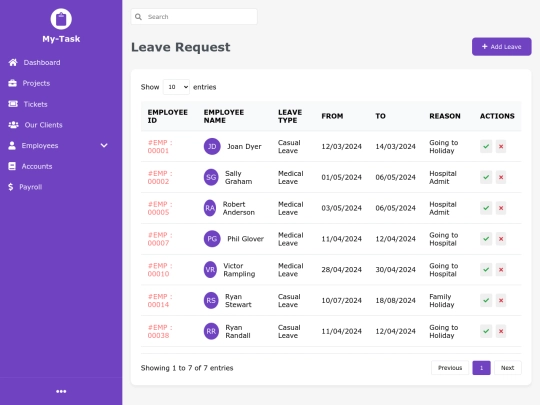
Task: Click the JD avatar of Joan Dyer
Action: (x=212, y=146)
